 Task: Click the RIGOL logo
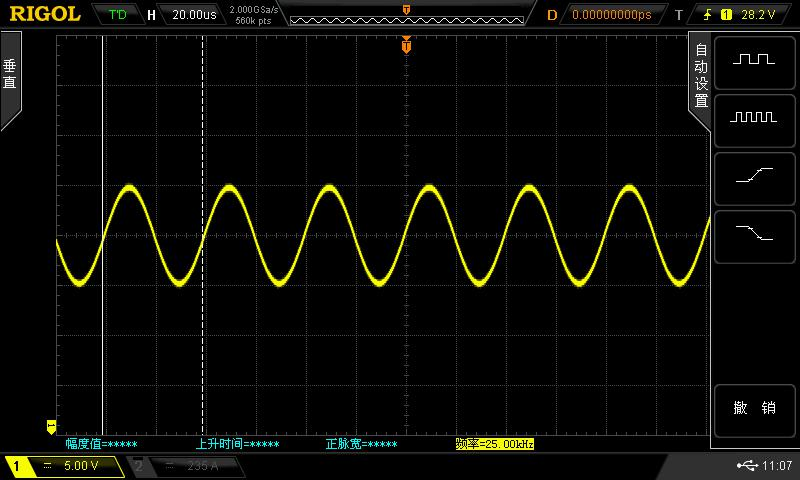pos(44,14)
